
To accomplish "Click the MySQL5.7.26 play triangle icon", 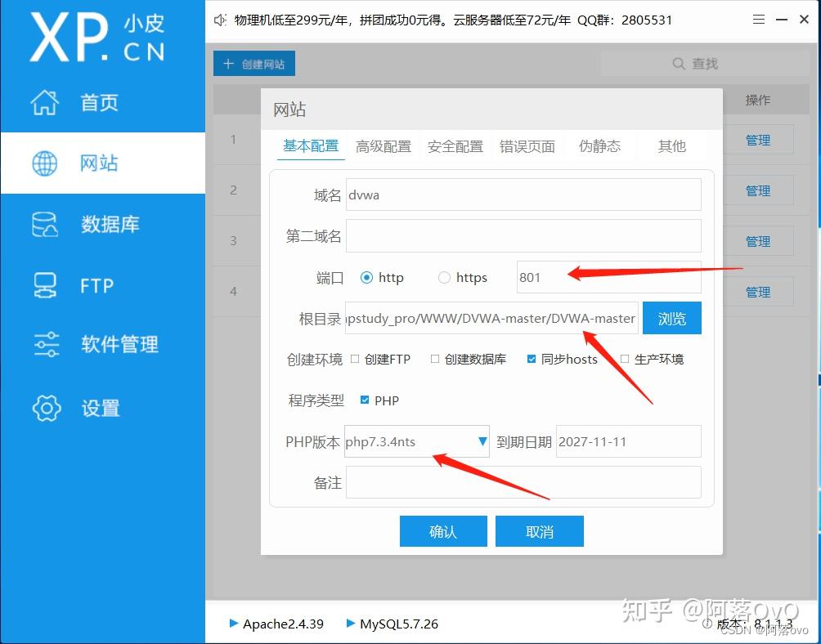I will coord(351,623).
